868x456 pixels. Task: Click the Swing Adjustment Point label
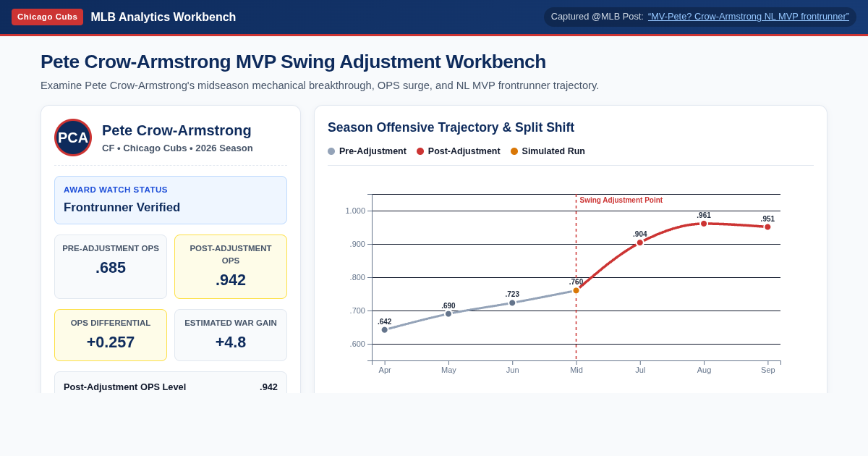pos(621,200)
